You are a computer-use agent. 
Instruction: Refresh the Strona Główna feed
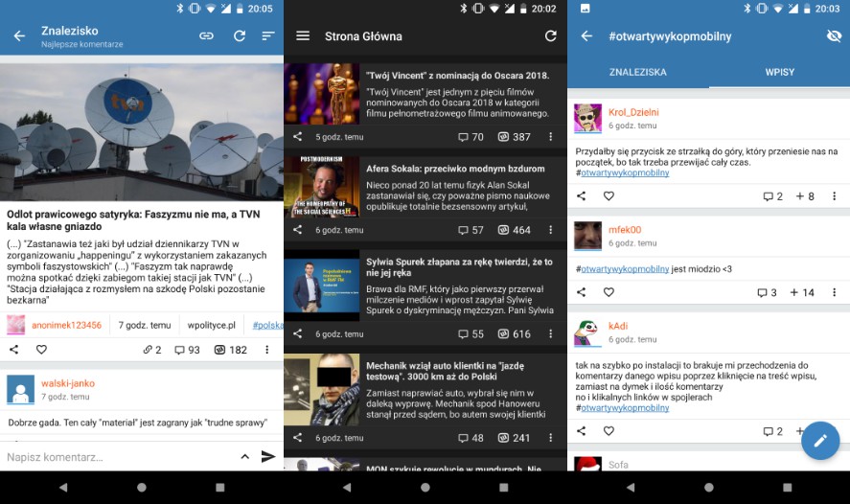point(551,35)
